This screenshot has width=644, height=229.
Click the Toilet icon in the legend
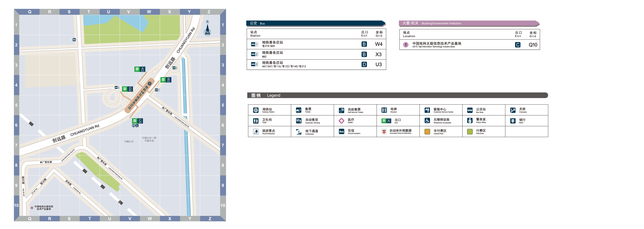[x=256, y=121]
